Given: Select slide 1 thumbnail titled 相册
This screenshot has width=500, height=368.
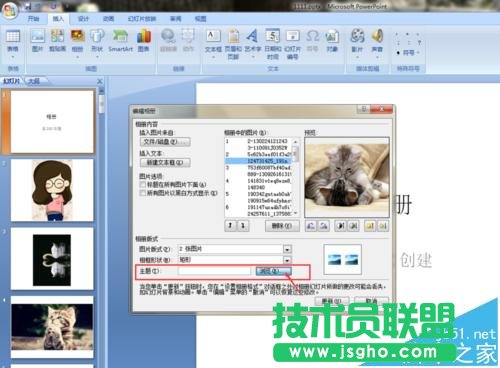Looking at the screenshot, I should [52, 122].
